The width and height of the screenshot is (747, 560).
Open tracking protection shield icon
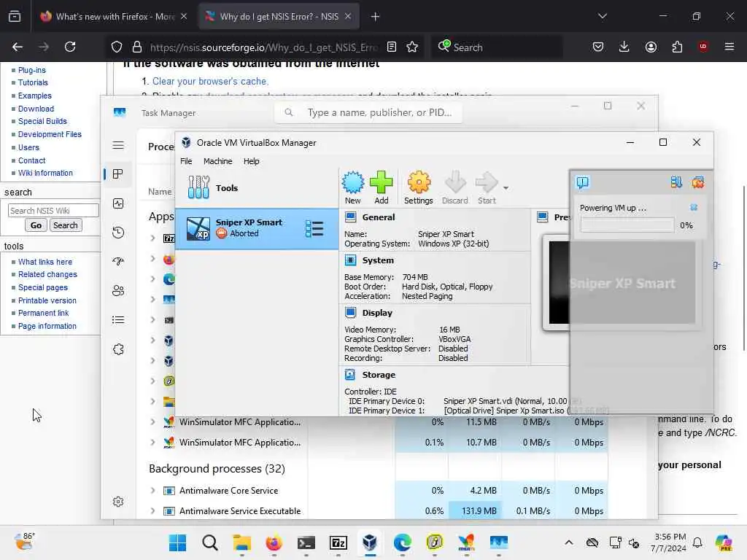[117, 47]
